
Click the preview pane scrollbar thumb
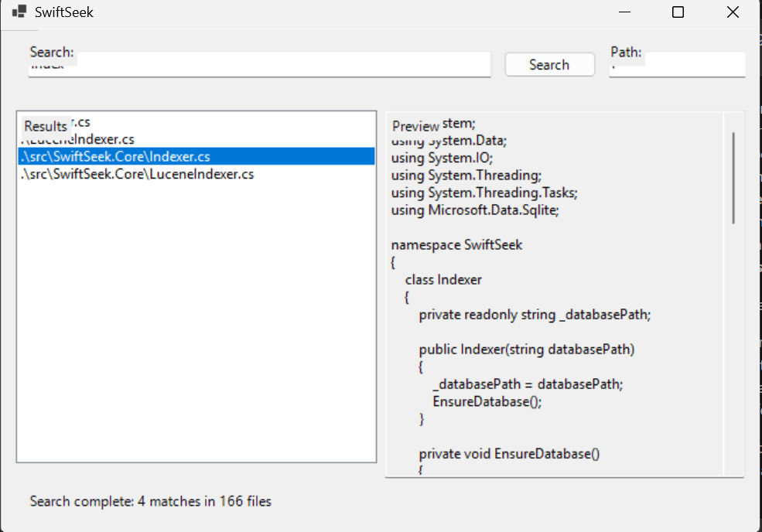pos(733,178)
